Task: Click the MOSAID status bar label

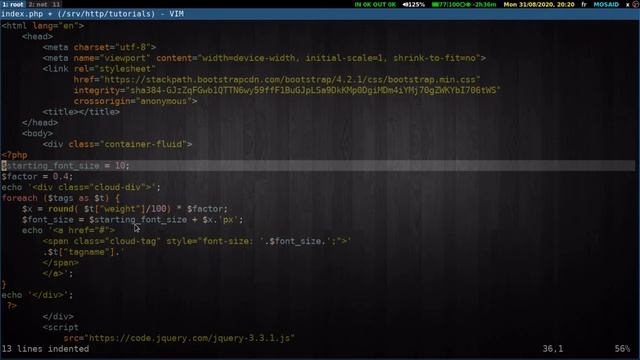Action: pyautogui.click(x=606, y=4)
